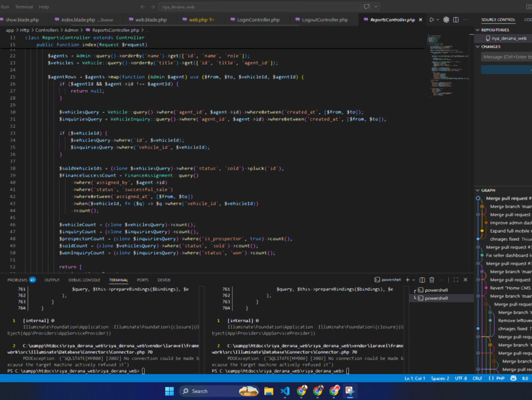Click the Admin breadcrumb segment

[x=71, y=30]
